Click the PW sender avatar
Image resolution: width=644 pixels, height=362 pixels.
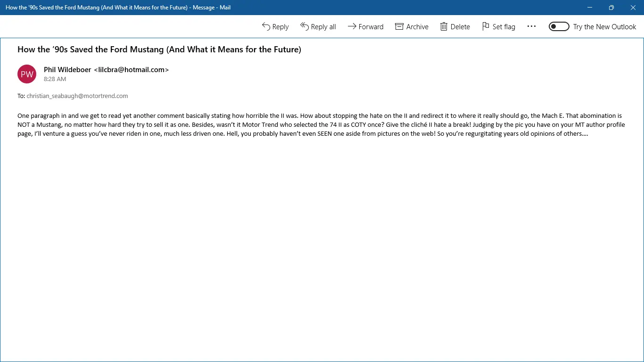point(27,74)
